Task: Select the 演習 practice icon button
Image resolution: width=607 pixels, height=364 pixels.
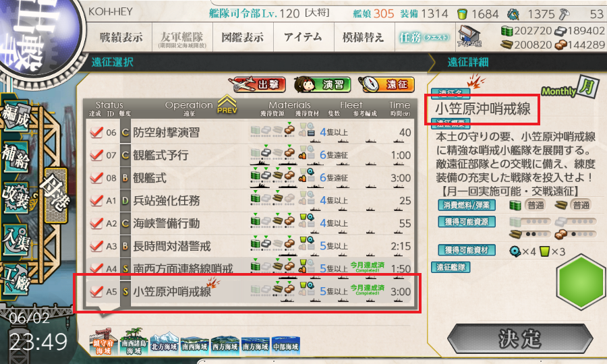Action: point(322,84)
